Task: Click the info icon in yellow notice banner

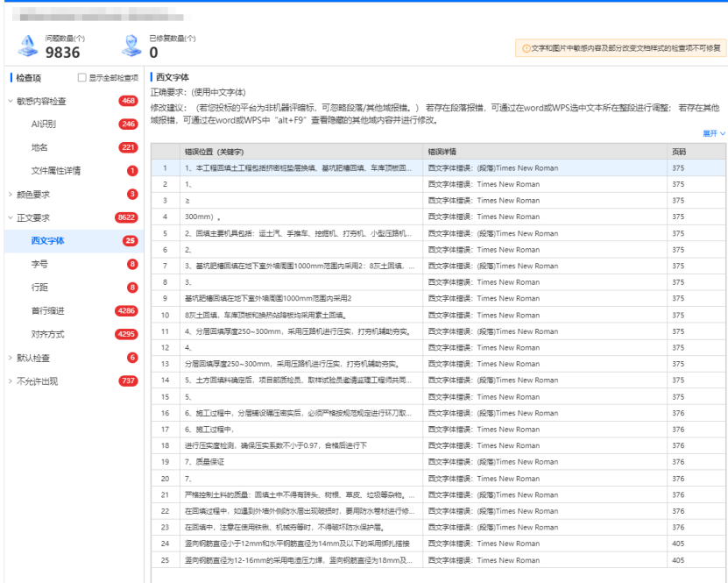Action: click(x=527, y=47)
